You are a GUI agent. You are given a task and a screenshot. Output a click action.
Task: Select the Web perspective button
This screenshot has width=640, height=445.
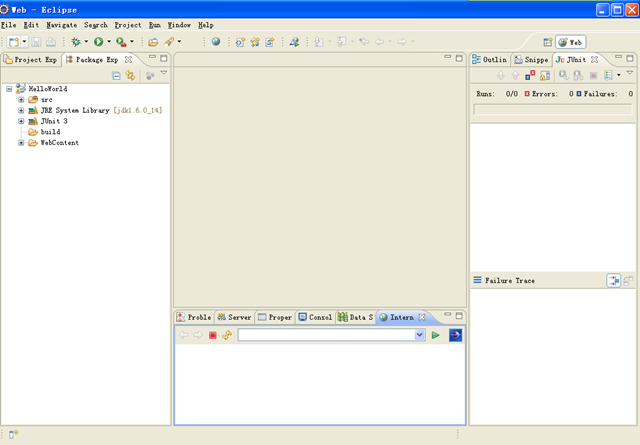[571, 42]
